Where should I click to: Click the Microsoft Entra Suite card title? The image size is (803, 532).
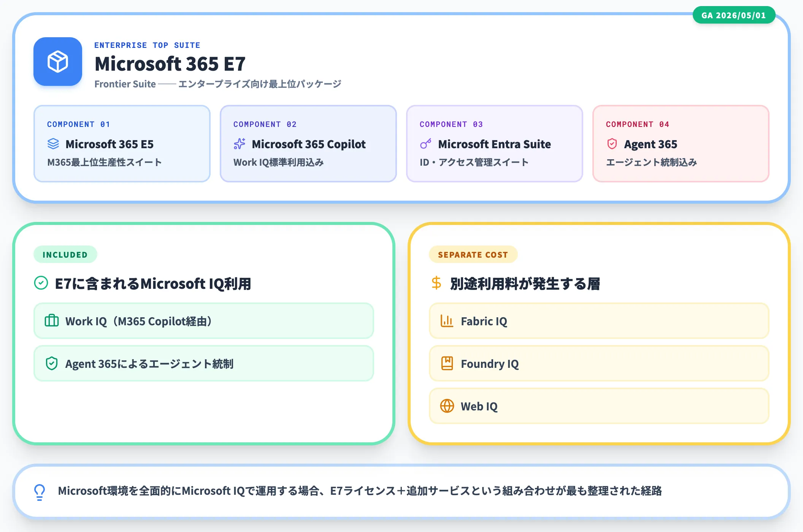(494, 144)
